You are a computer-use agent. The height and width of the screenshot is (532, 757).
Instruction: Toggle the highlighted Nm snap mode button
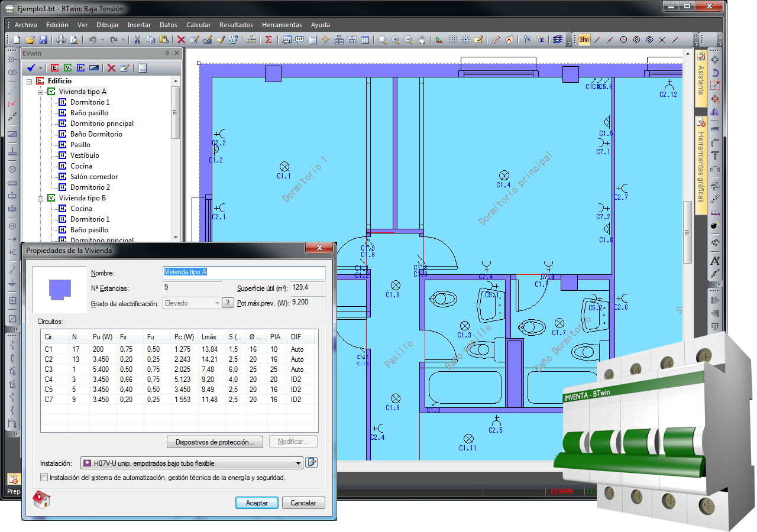pyautogui.click(x=584, y=40)
